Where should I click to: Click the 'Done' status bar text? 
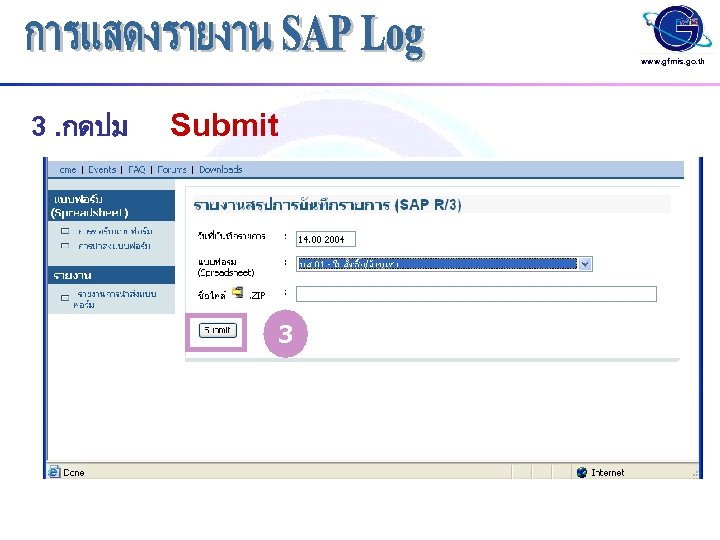[x=73, y=472]
